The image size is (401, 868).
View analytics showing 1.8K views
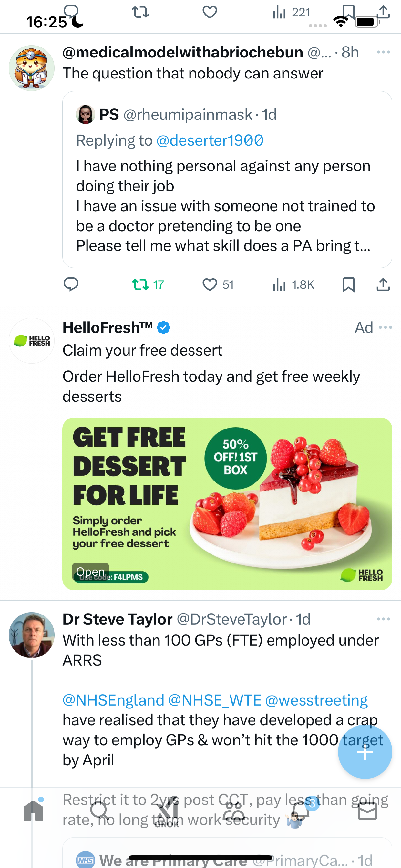[293, 284]
